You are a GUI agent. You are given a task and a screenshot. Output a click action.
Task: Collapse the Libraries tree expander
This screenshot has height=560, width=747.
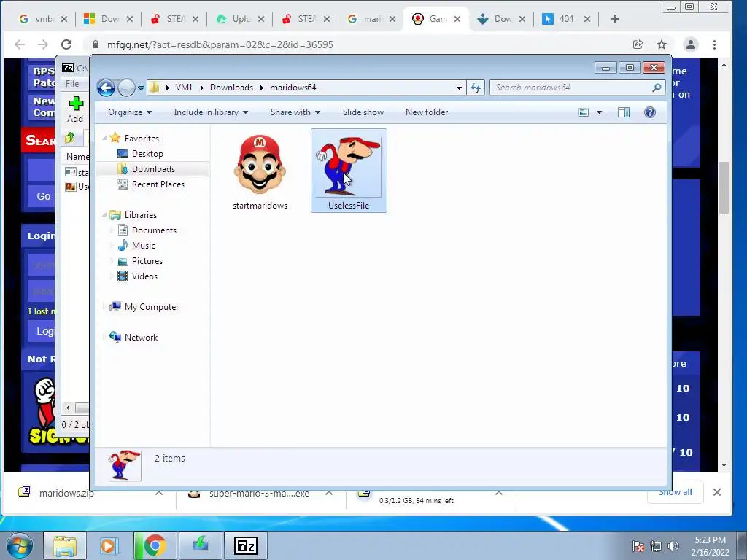[x=104, y=215]
